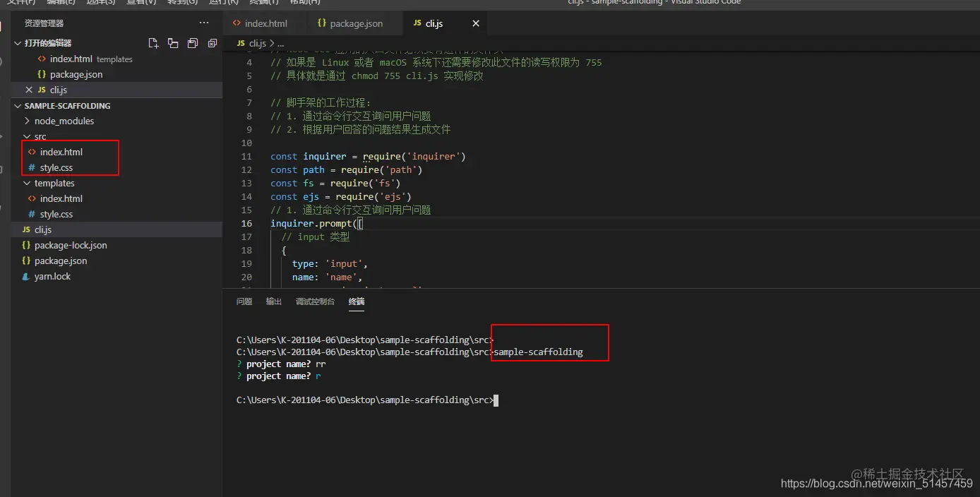Click code line const fs = require('fs')

point(335,183)
